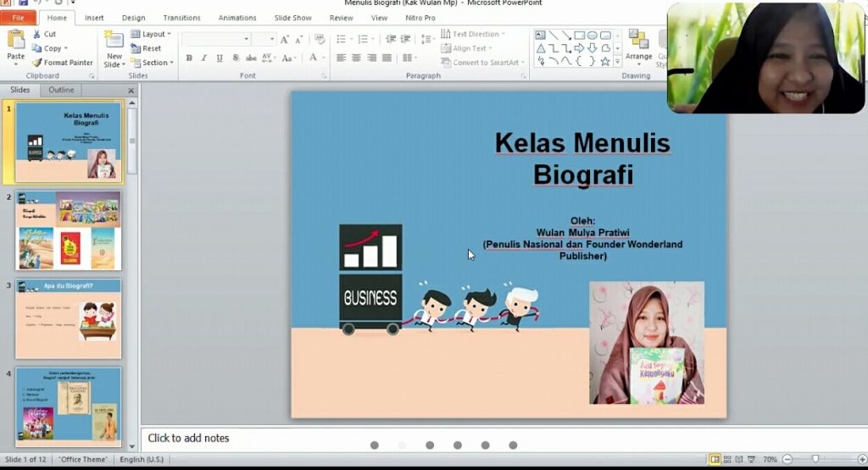Switch to Design ribbon tab
Screen dimensions: 868x470
[x=133, y=18]
